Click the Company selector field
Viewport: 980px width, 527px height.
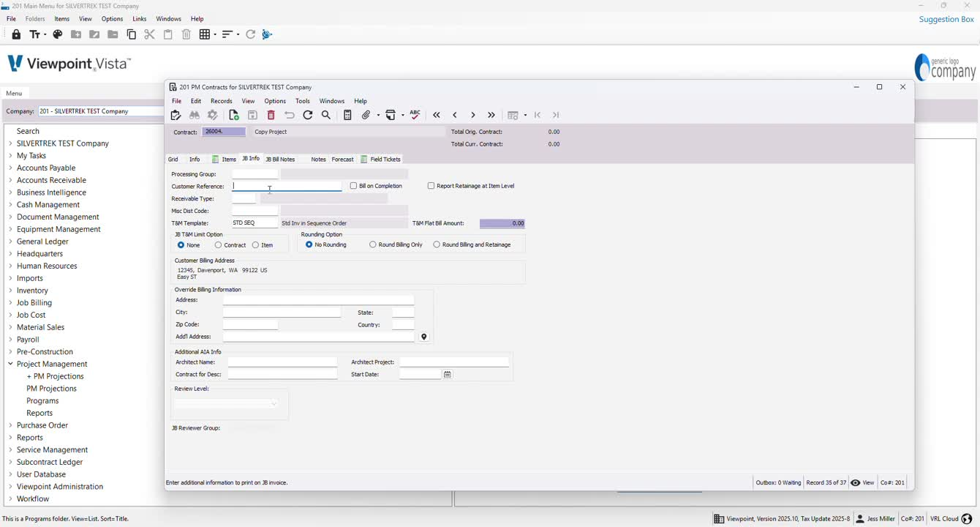coord(100,111)
